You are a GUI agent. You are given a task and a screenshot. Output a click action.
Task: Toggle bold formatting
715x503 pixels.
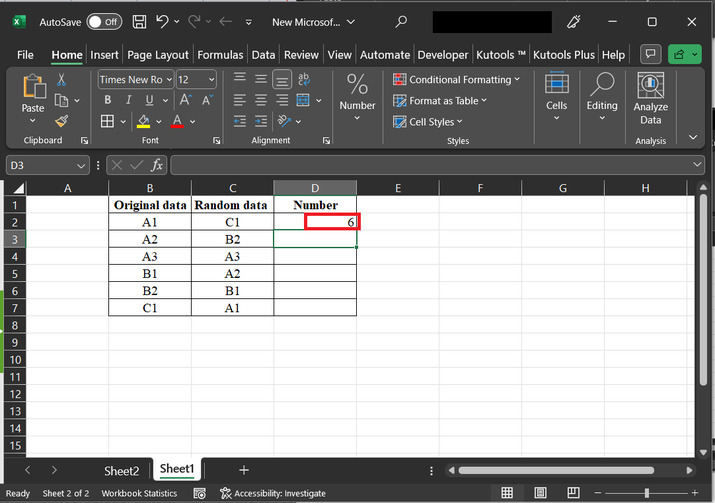(x=107, y=100)
